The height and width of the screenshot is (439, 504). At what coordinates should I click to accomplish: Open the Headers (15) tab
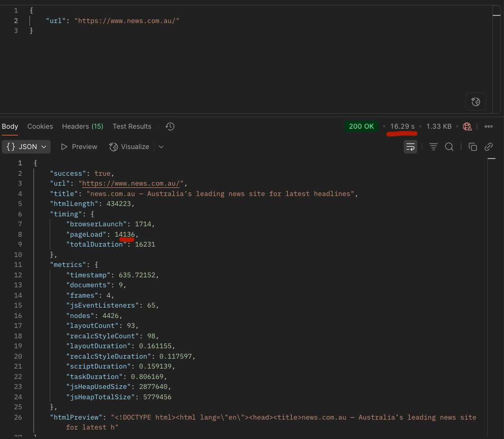click(83, 126)
